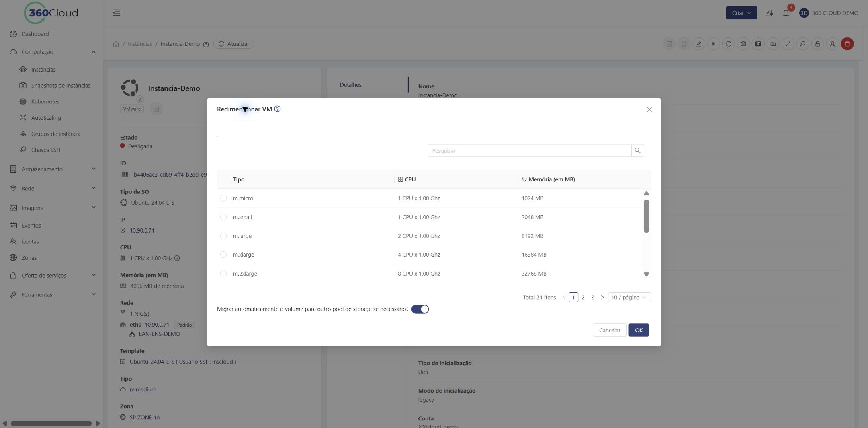
Task: Click the take snapshot camera icon
Action: [x=743, y=44]
